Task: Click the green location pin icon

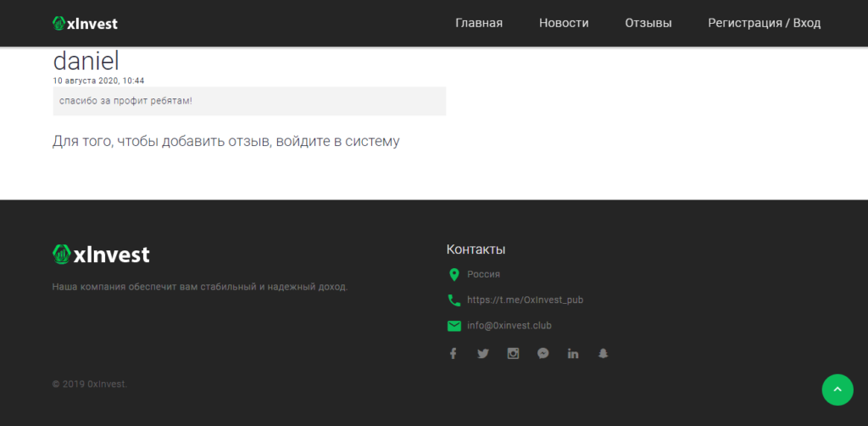Action: point(453,274)
